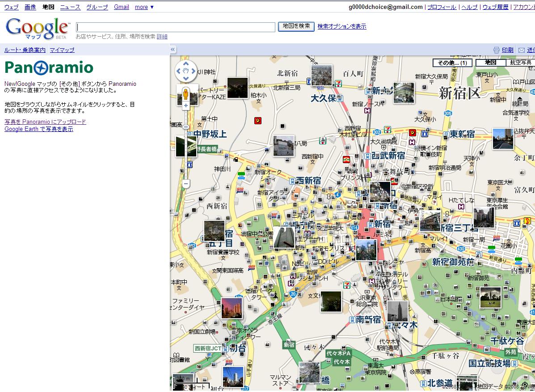Open the その他...(1) layers dropdown
Viewport: 535px width, 392px height.
[452, 63]
